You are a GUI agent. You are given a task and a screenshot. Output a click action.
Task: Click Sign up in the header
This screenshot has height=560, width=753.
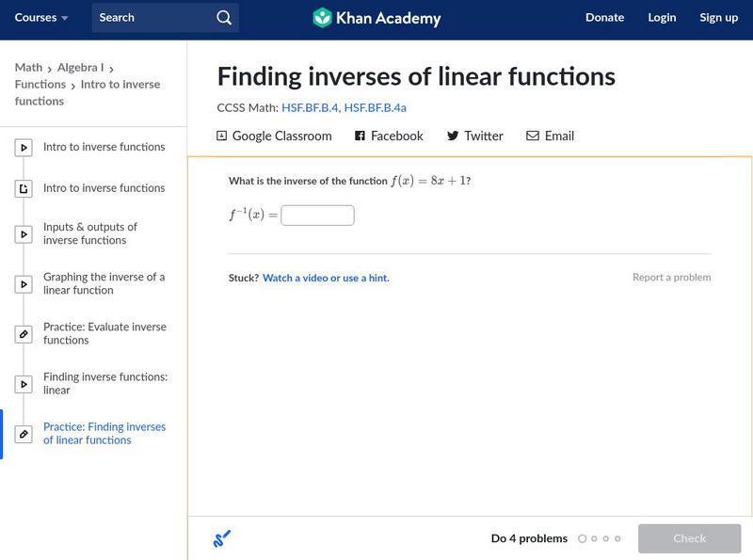[718, 18]
